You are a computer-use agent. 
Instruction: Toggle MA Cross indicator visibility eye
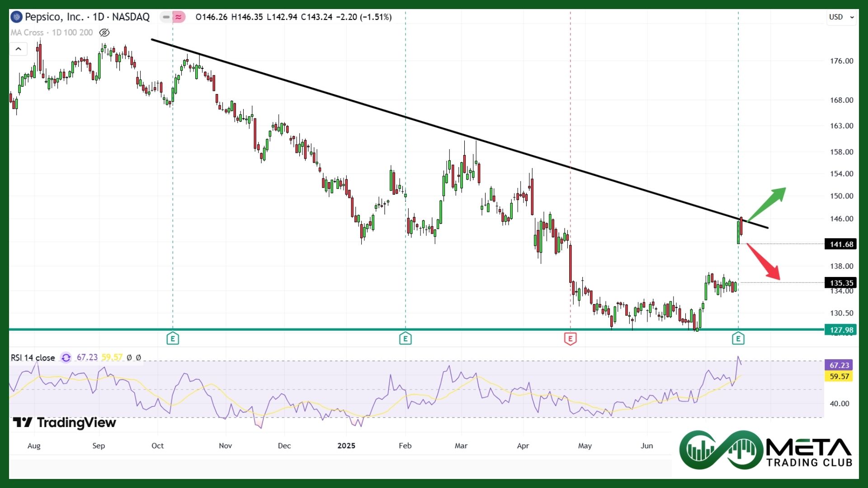click(104, 33)
